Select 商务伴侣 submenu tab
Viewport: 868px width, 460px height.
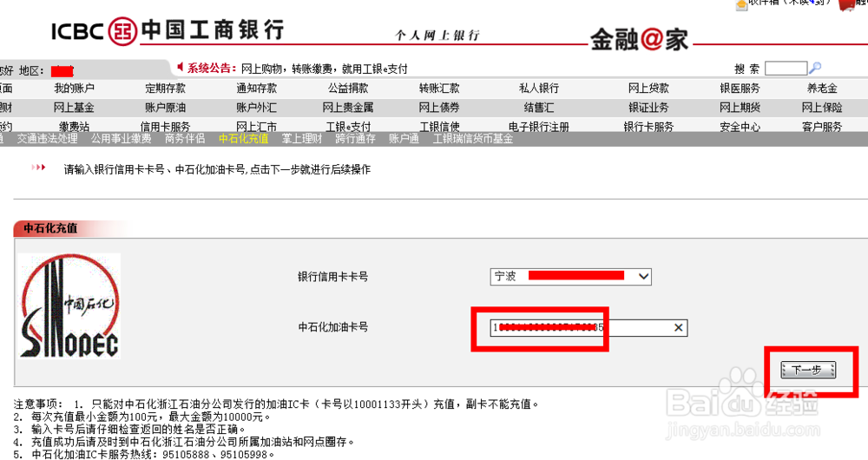pos(185,139)
